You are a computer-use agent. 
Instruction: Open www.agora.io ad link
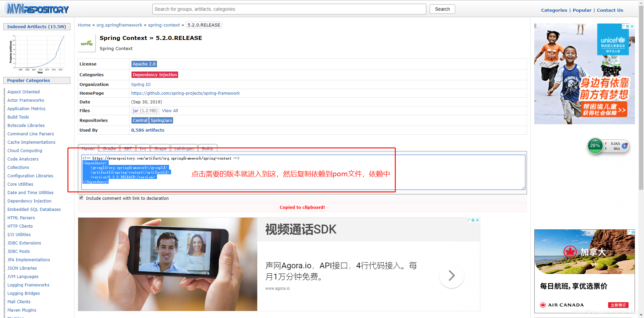pos(277,288)
